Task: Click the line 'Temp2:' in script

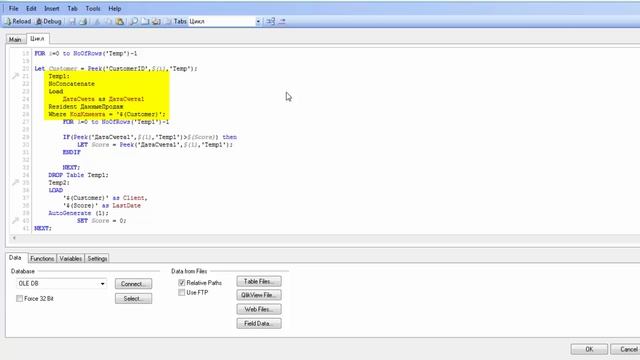Action: pos(59,182)
